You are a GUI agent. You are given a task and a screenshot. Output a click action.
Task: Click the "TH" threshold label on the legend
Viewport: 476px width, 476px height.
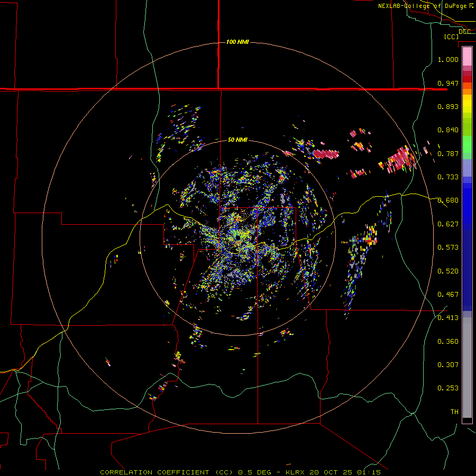[x=454, y=412]
